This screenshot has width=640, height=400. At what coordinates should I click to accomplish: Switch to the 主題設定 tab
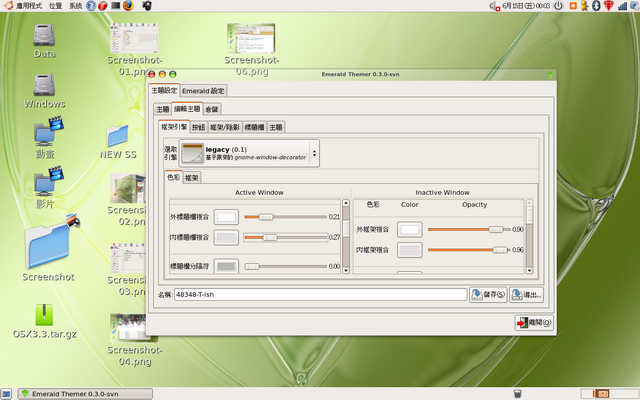tap(164, 90)
